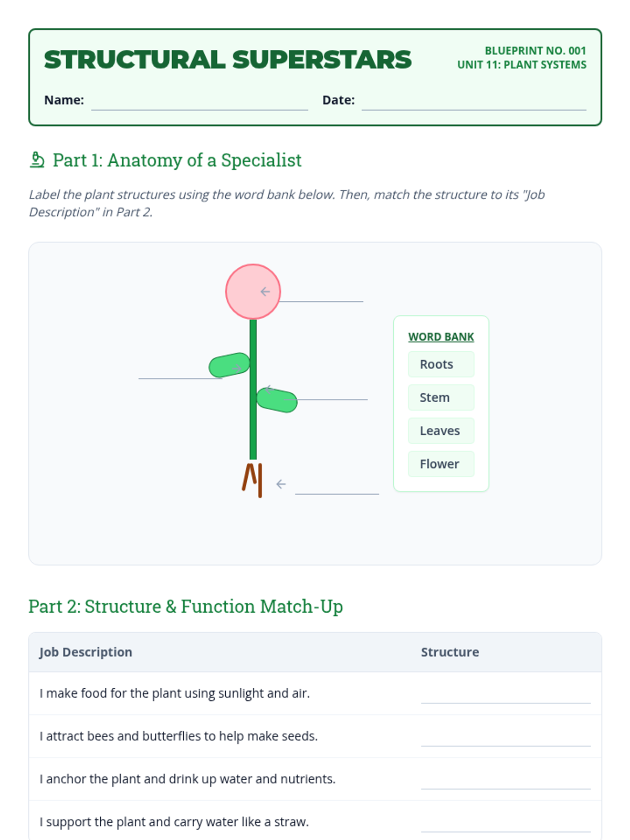
Task: Click the brown roots drawing
Action: (x=253, y=479)
